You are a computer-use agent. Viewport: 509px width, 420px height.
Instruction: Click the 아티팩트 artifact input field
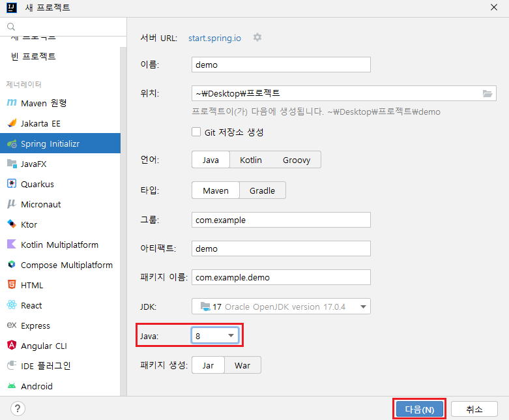tap(281, 248)
